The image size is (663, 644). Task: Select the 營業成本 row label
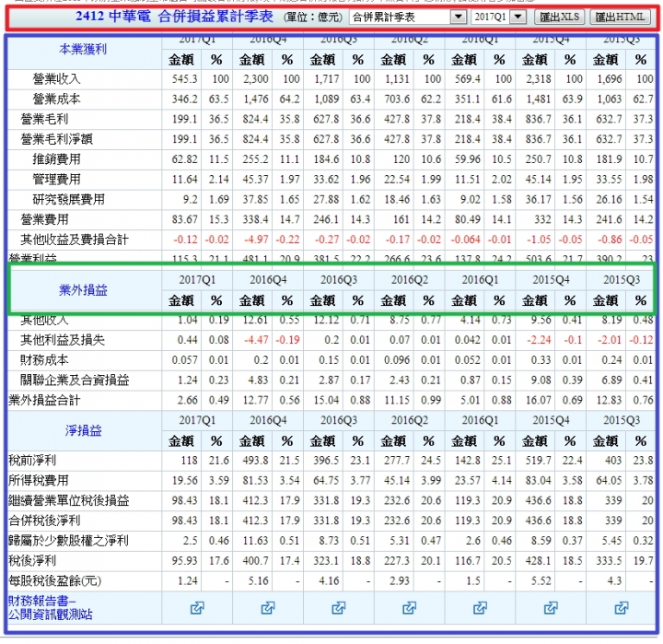click(57, 99)
